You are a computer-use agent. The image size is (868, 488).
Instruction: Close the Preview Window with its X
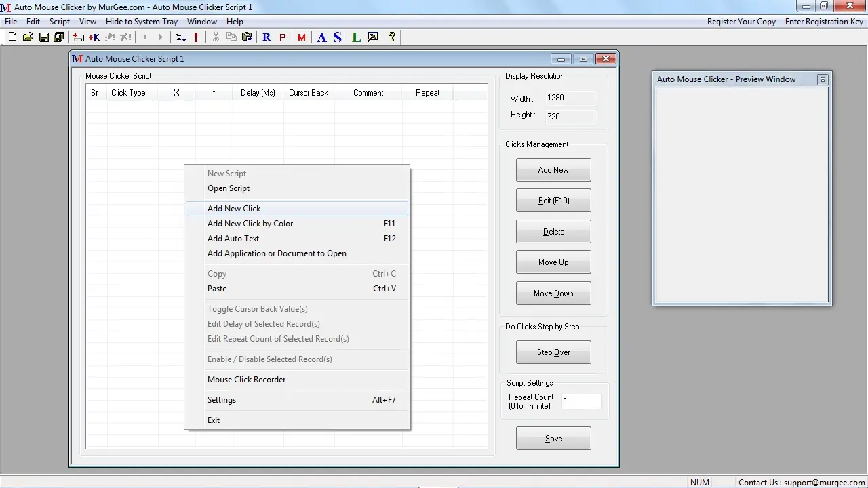(x=823, y=79)
